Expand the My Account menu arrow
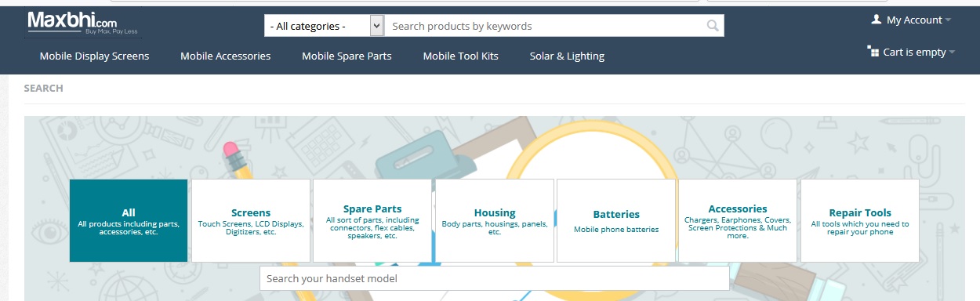This screenshot has height=301, width=980. pos(948,20)
